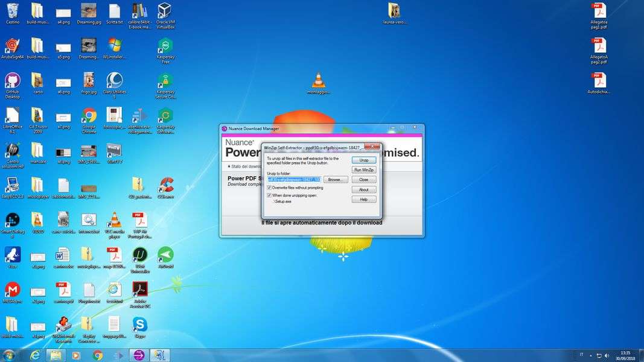Image resolution: width=644 pixels, height=362 pixels.
Task: Select the VLC media player desktop shortcut
Action: [x=114, y=225]
